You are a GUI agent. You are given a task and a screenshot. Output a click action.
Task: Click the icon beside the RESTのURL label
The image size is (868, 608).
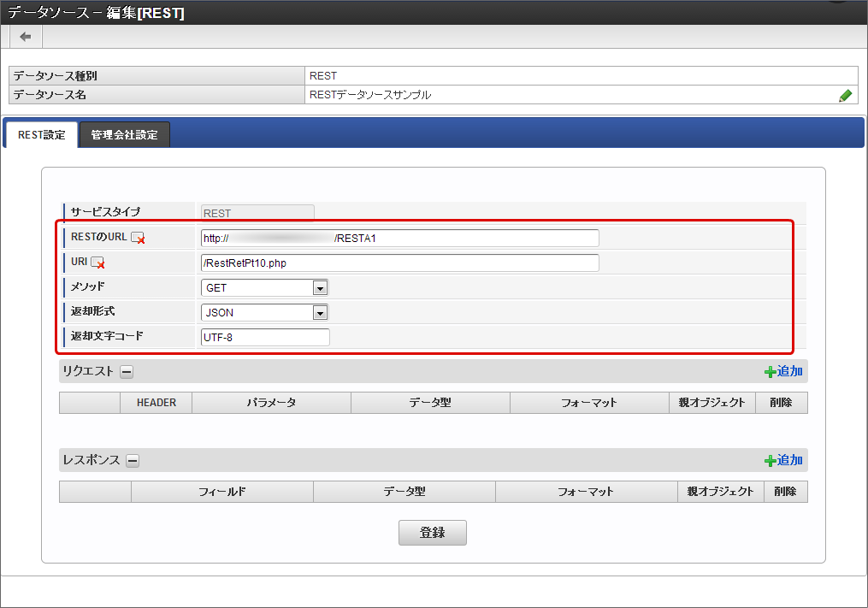click(x=138, y=239)
